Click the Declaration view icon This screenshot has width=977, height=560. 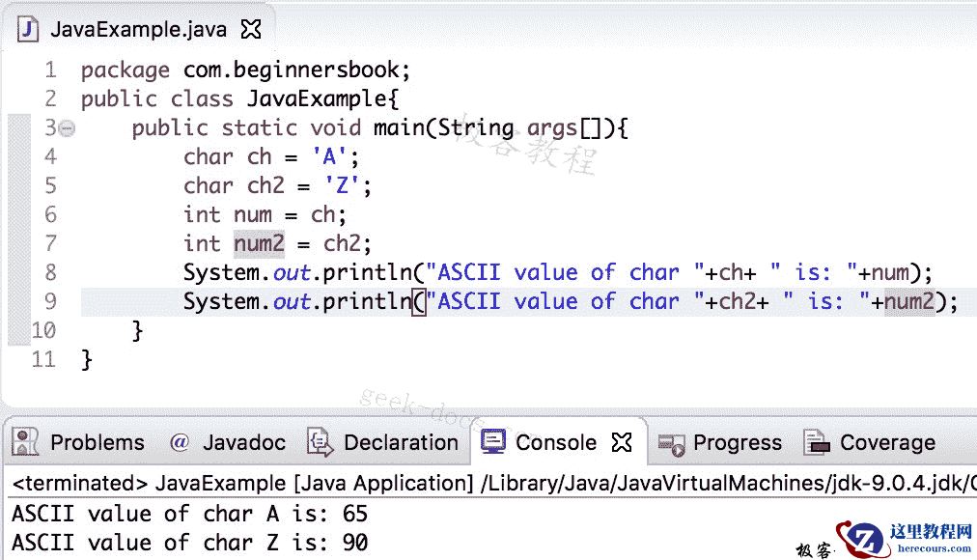pos(319,442)
